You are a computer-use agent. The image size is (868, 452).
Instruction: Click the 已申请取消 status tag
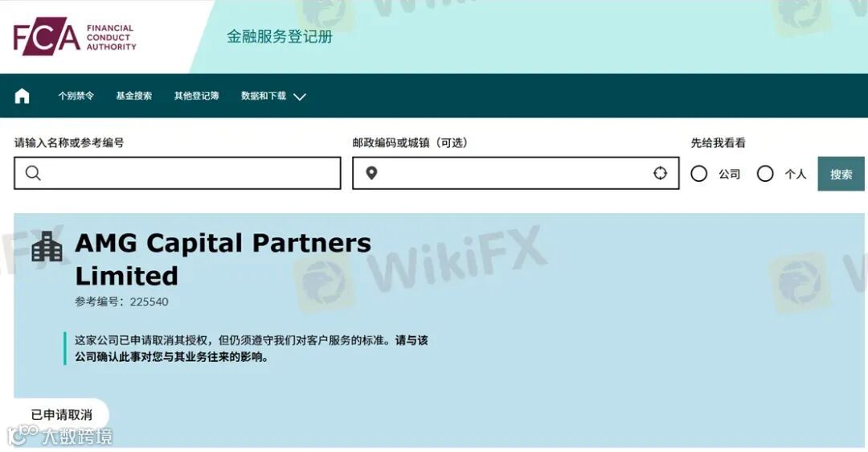click(x=61, y=414)
